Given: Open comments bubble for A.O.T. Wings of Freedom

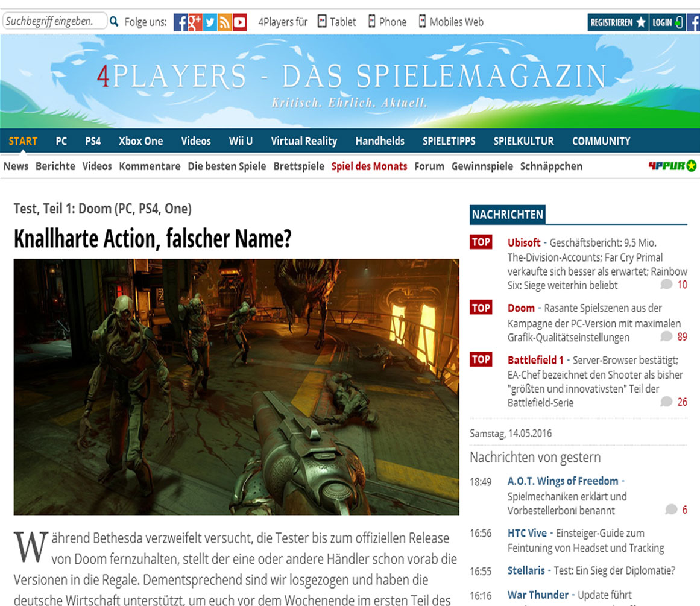Looking at the screenshot, I should 671,510.
